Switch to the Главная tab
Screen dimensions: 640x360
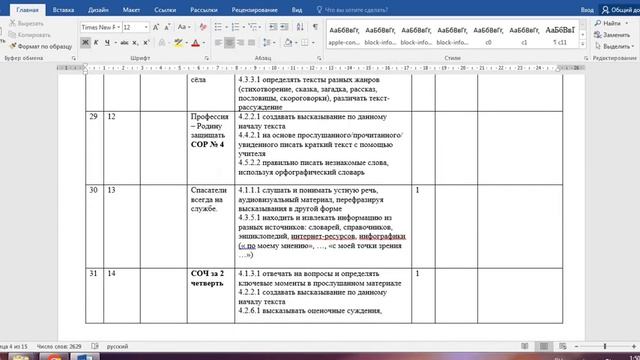pos(27,10)
